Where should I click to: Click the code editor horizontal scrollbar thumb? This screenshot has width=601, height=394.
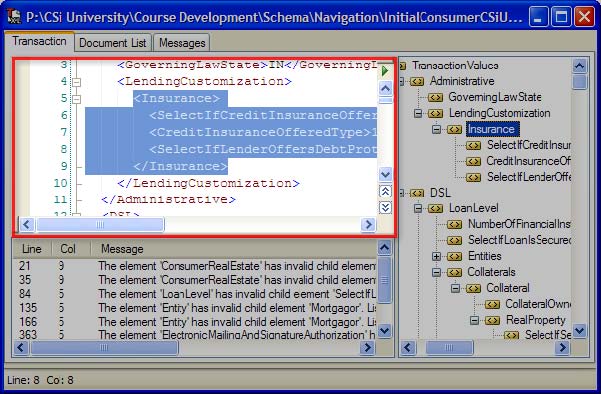click(x=100, y=225)
